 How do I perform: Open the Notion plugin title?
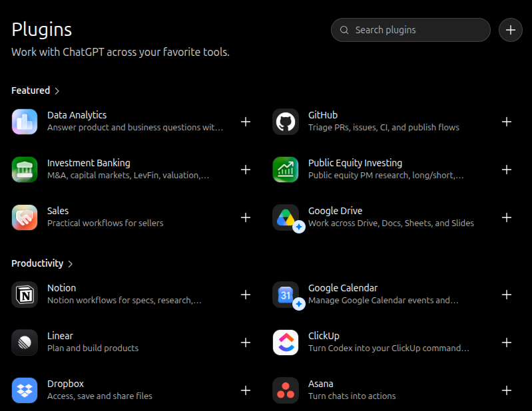click(61, 288)
